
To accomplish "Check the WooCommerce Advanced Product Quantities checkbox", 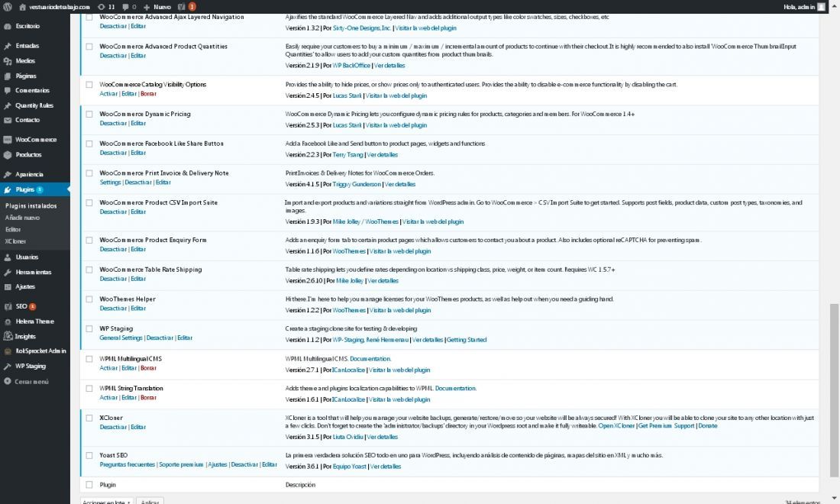I will click(89, 47).
